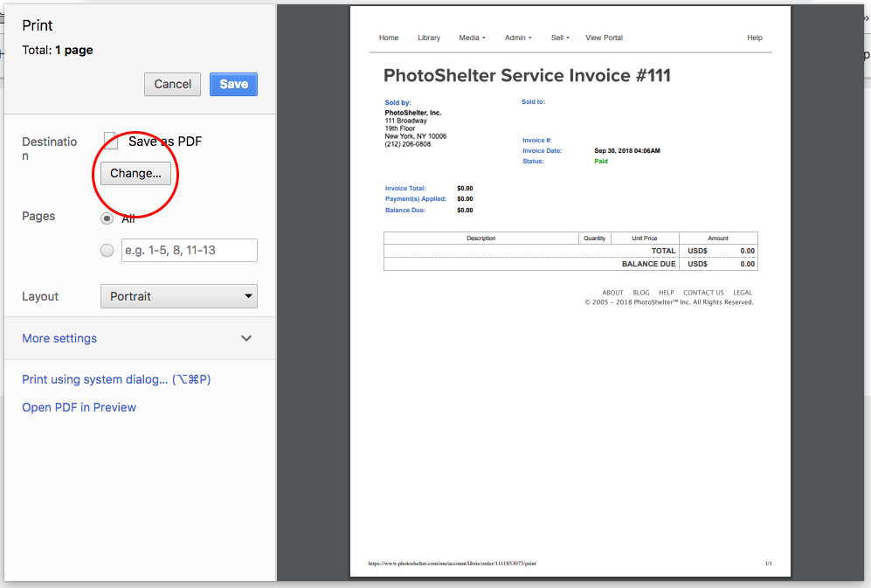This screenshot has height=588, width=871.
Task: Click Library in the preview page header
Action: [x=429, y=38]
